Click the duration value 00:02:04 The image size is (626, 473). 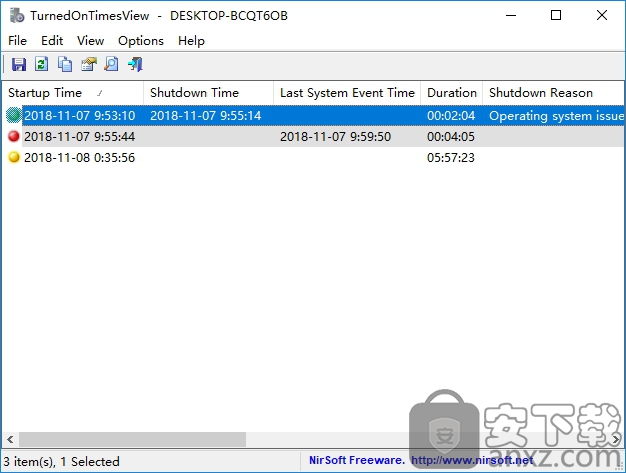pos(451,116)
